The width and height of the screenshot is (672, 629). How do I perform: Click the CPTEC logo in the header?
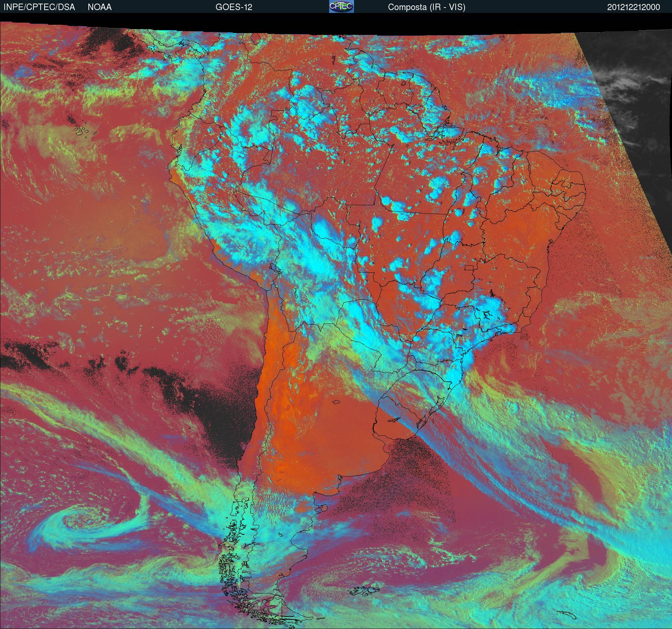341,6
